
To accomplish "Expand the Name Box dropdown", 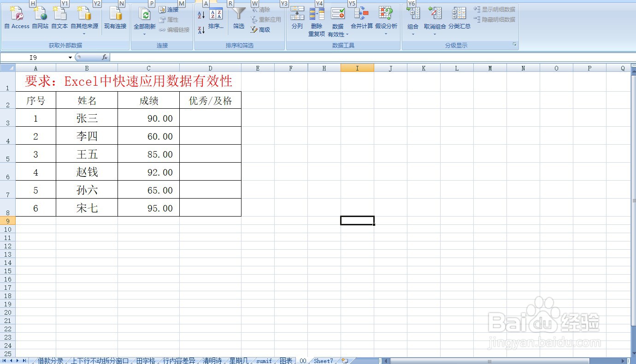I will point(70,58).
